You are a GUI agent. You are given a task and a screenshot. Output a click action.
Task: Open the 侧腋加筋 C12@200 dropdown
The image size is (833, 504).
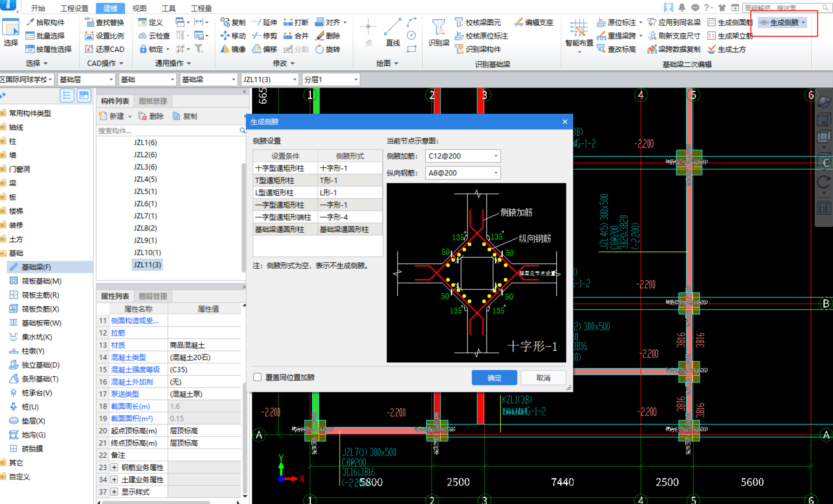pyautogui.click(x=496, y=156)
